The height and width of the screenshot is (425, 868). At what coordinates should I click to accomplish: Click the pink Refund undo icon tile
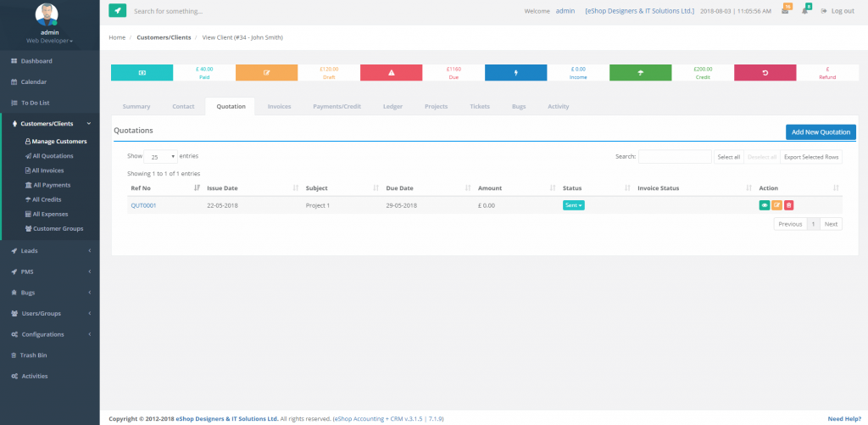(765, 73)
